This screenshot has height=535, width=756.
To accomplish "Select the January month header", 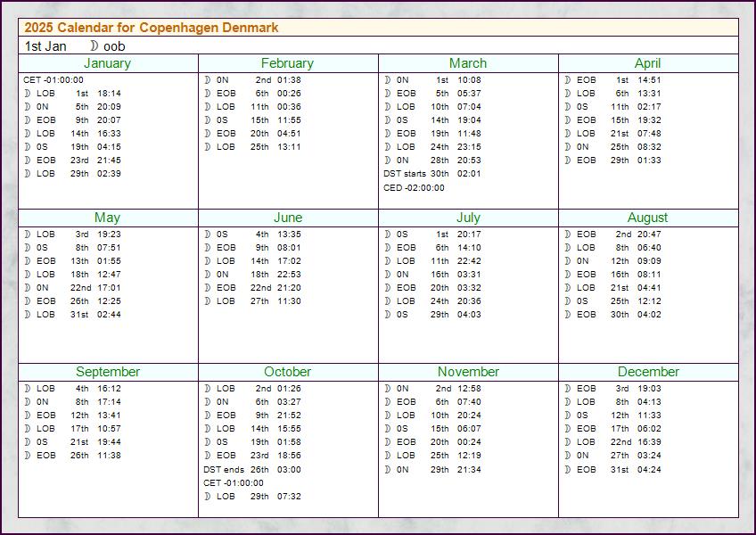I will [108, 63].
